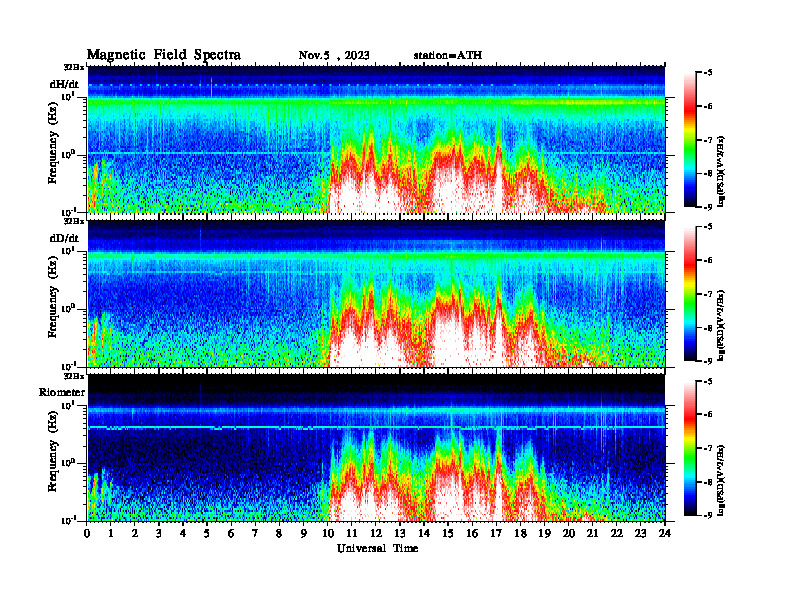
Task: Click the -6 tick on dD/dt color scale
Action: click(709, 260)
